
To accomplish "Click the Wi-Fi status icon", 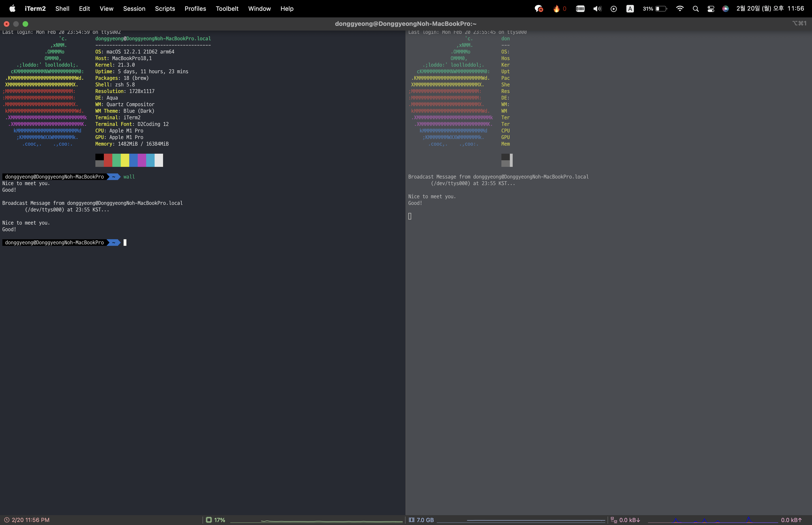I will coord(680,8).
